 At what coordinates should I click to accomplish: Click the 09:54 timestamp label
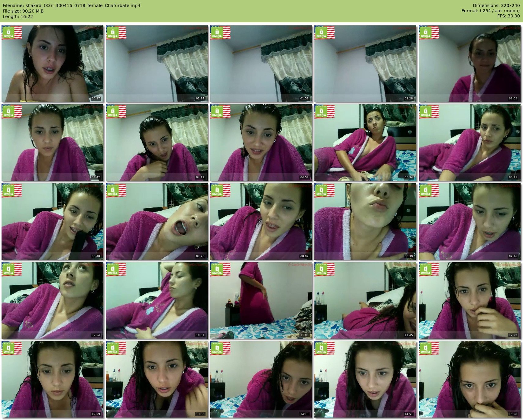pyautogui.click(x=96, y=335)
